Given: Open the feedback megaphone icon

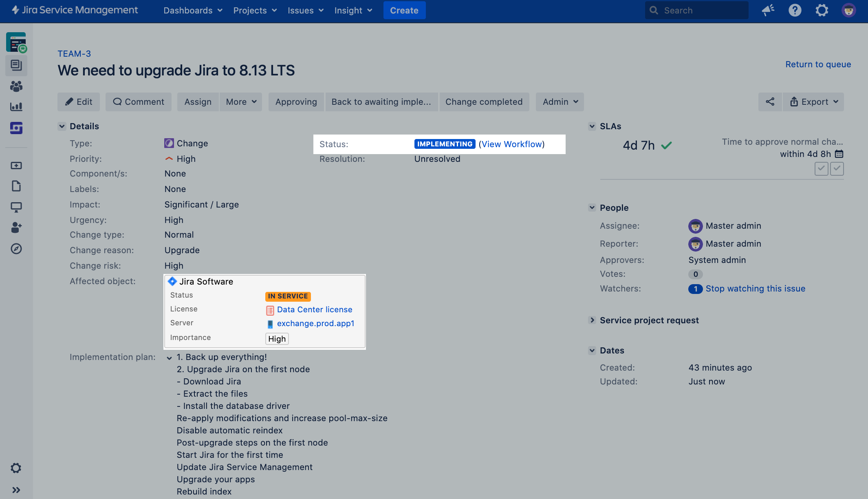Looking at the screenshot, I should point(768,11).
